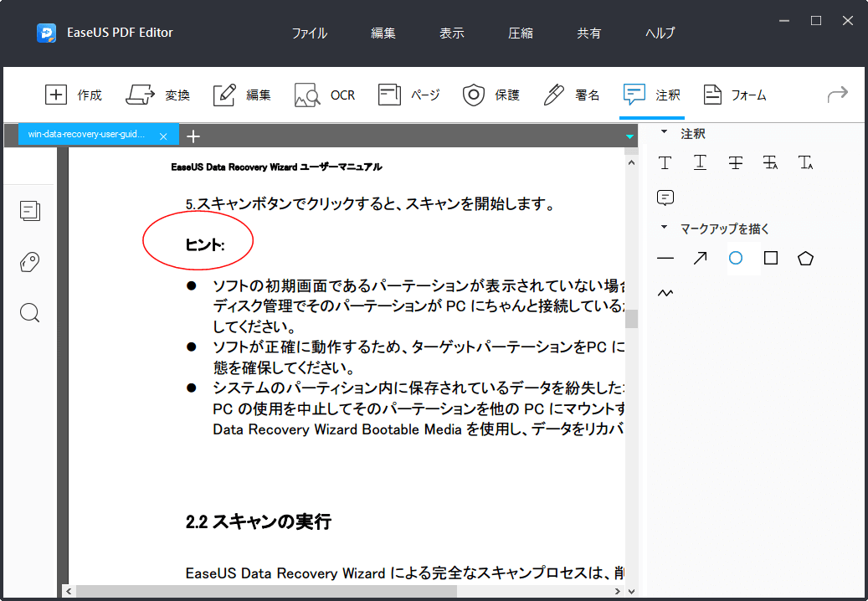Viewport: 868px width, 601px height.
Task: Select the text highlight annotation tool
Action: point(665,162)
